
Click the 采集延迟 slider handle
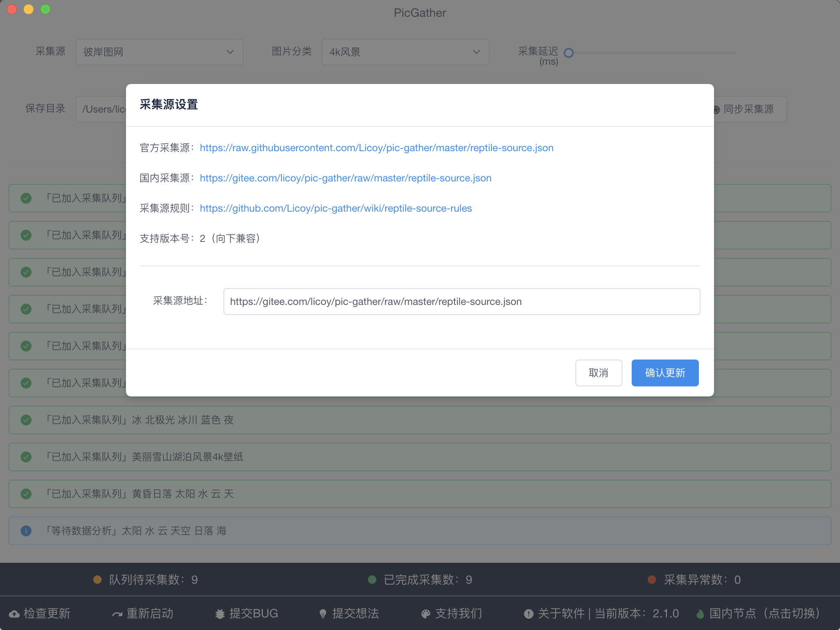[569, 53]
